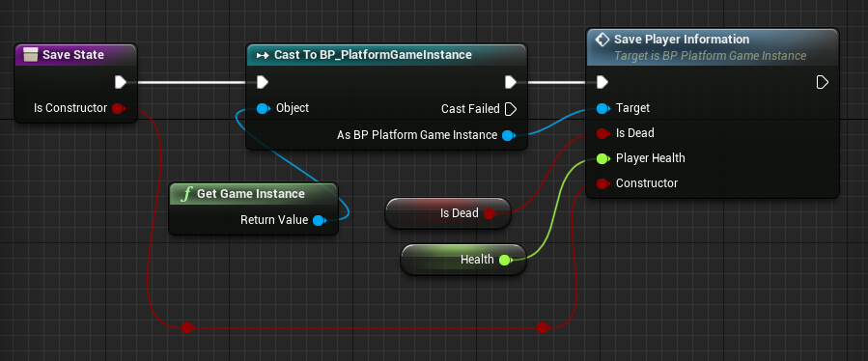Select the Cast To BP_PlatformGameInstance node title
This screenshot has height=361, width=868.
click(x=373, y=55)
